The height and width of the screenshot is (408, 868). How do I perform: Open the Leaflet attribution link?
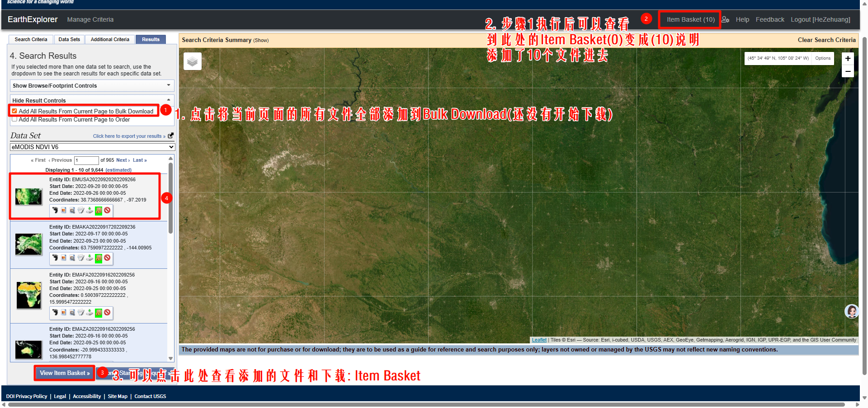[x=539, y=340]
